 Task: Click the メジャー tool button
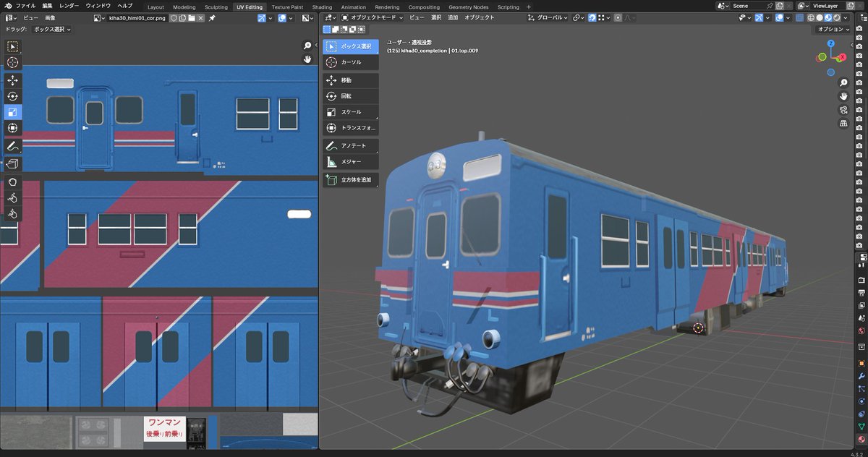click(351, 161)
